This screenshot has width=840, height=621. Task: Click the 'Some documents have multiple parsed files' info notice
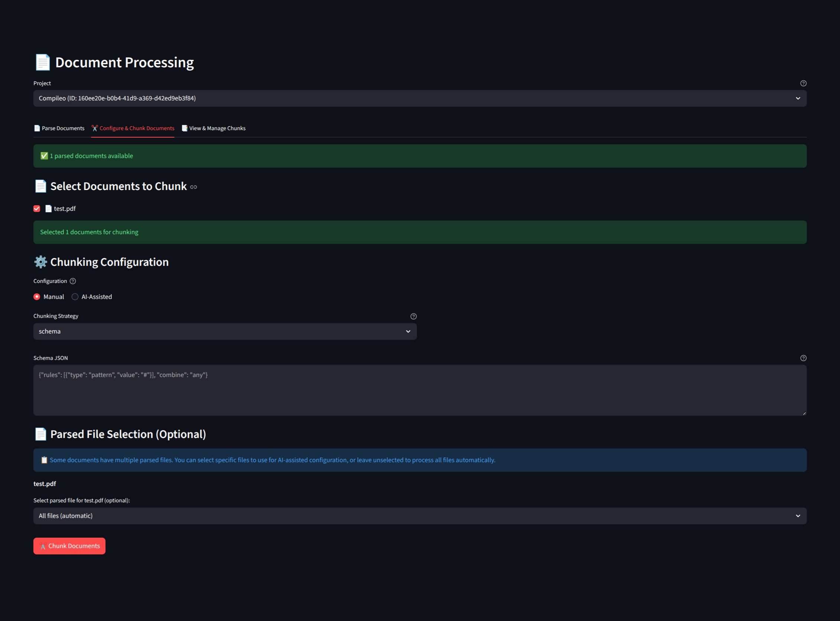point(420,460)
